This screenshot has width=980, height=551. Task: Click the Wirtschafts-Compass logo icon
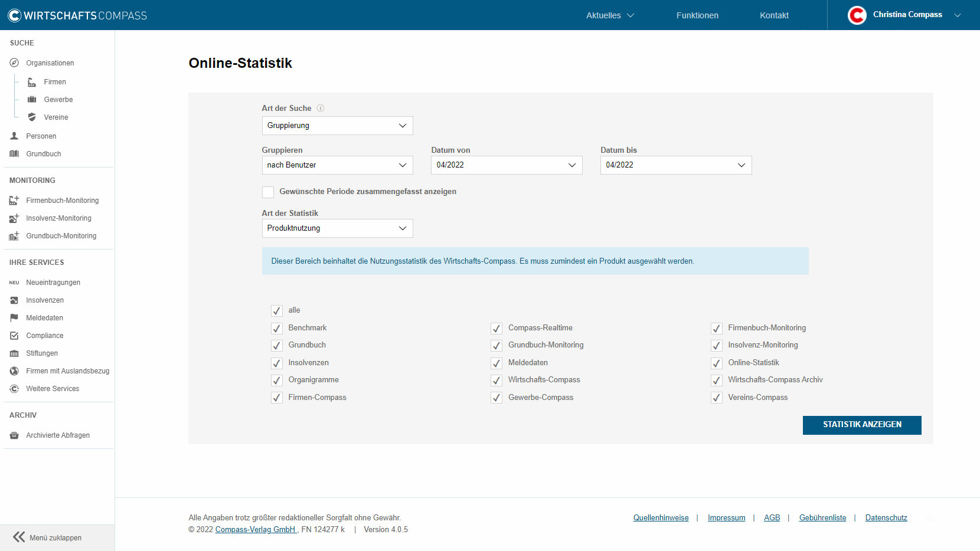(15, 15)
